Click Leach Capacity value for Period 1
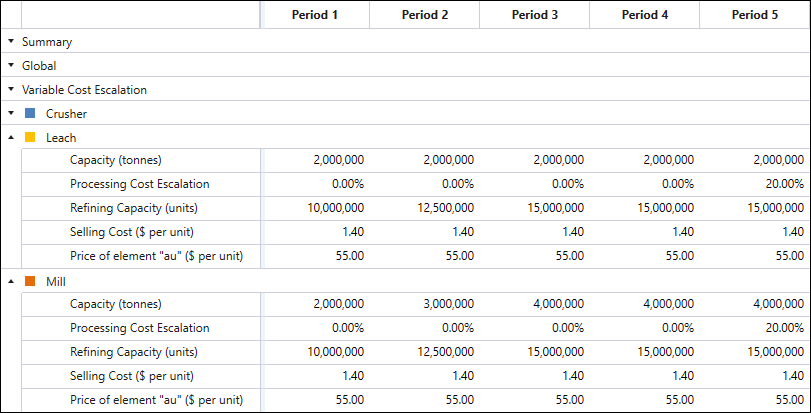 click(338, 160)
